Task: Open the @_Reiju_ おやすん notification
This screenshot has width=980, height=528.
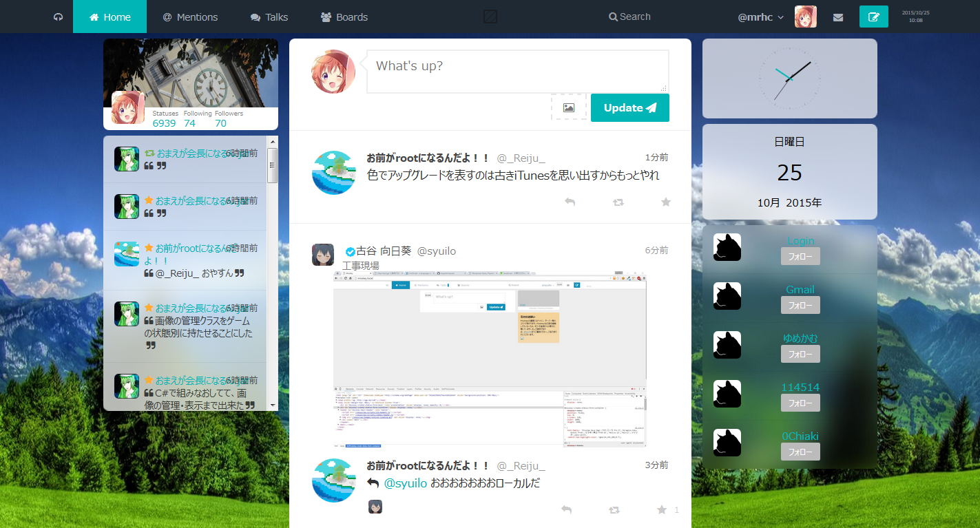Action: (x=185, y=260)
